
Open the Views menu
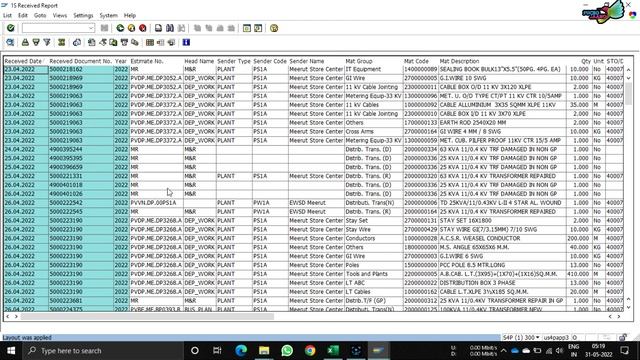click(60, 16)
